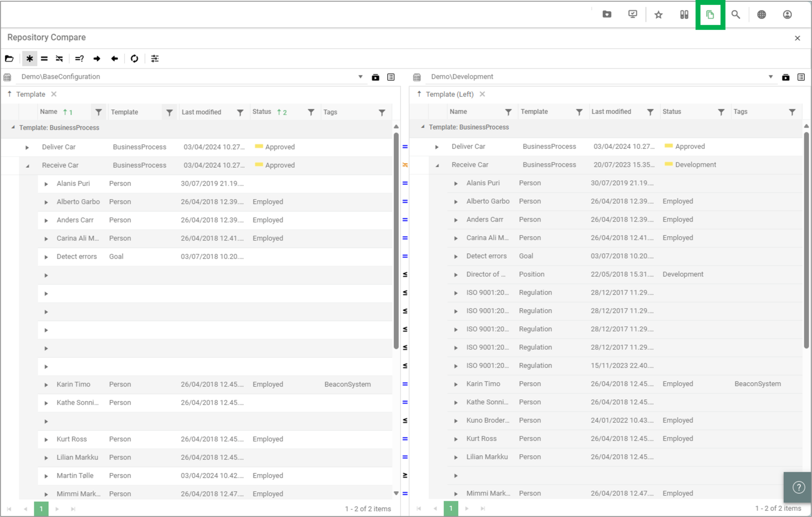Click the copy to right arrow icon
This screenshot has height=517, width=812.
tap(97, 59)
